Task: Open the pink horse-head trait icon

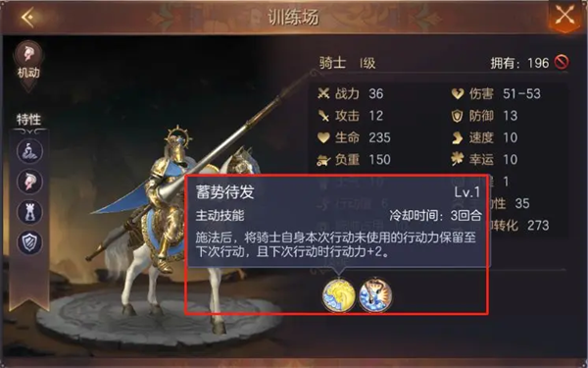Action: coord(29,182)
